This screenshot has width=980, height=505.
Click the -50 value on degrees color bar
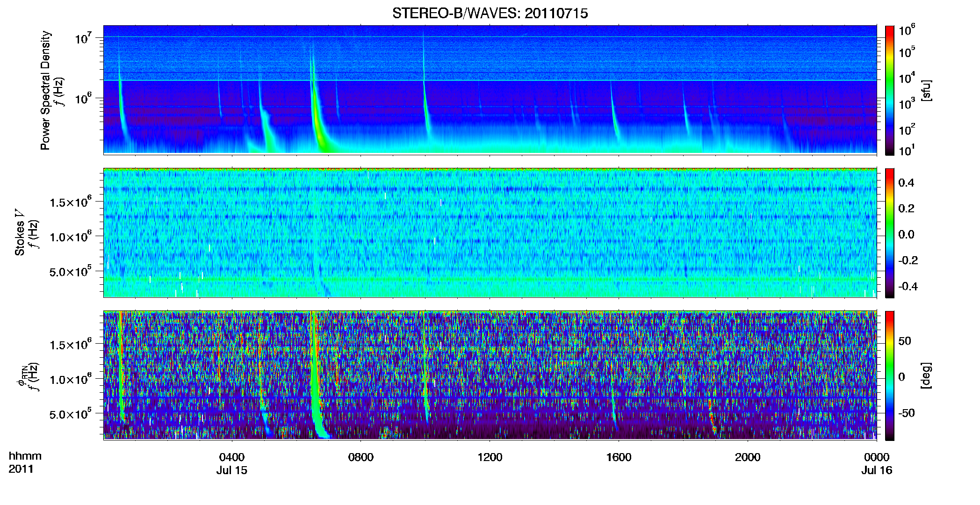point(907,413)
